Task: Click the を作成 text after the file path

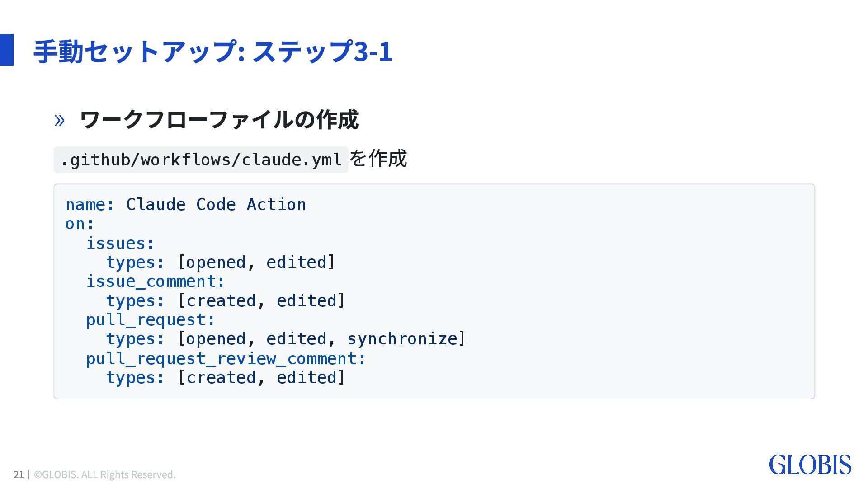Action: [378, 159]
